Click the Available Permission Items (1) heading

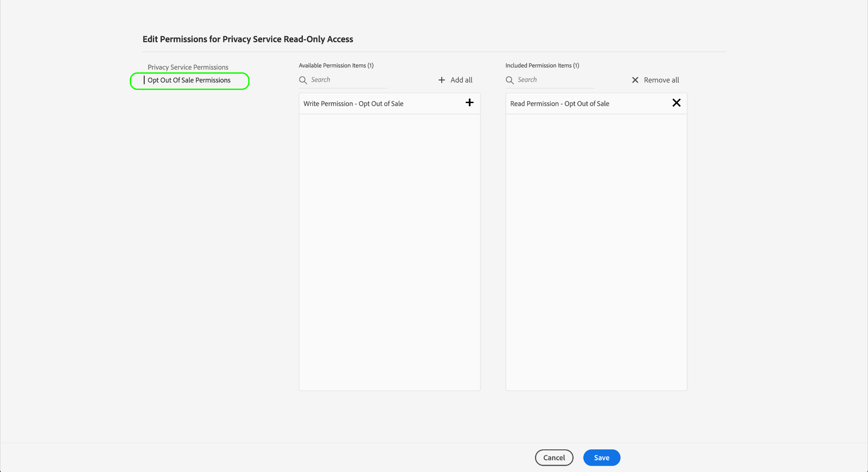point(336,66)
